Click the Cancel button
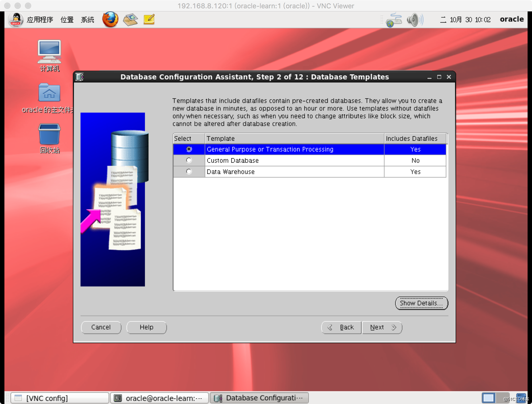 101,327
